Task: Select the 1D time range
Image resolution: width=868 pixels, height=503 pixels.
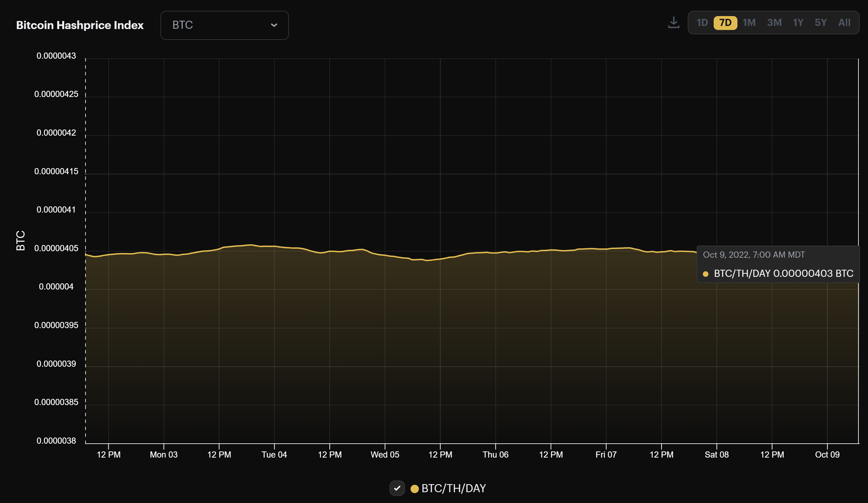Action: click(702, 23)
